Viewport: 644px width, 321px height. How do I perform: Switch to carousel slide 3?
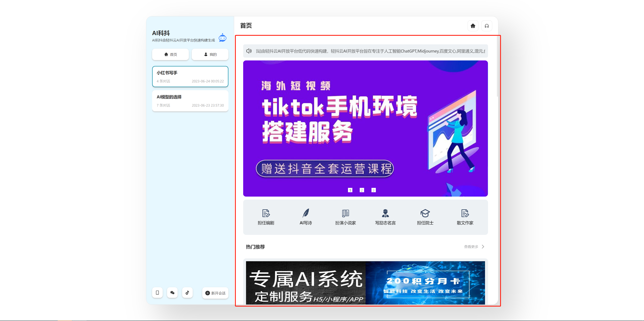[373, 190]
